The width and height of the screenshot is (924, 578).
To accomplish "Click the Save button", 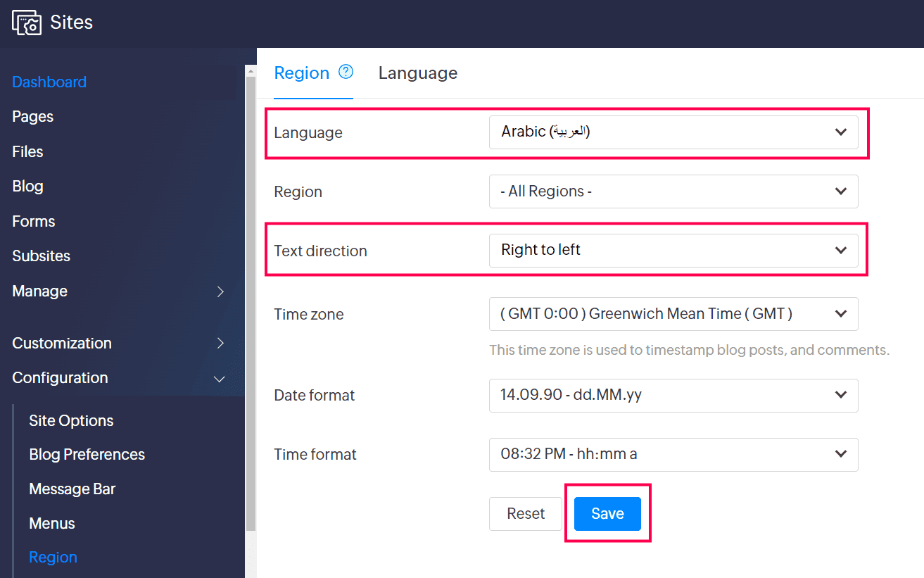I will (607, 514).
